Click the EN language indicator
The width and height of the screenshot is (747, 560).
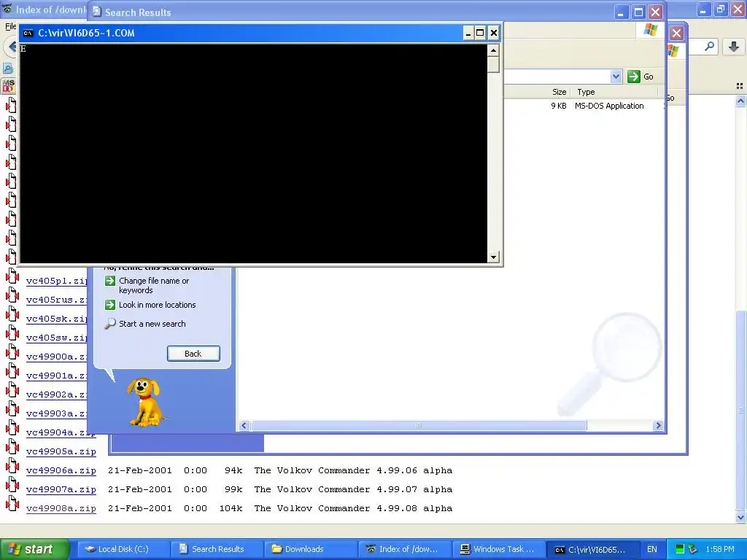(651, 549)
